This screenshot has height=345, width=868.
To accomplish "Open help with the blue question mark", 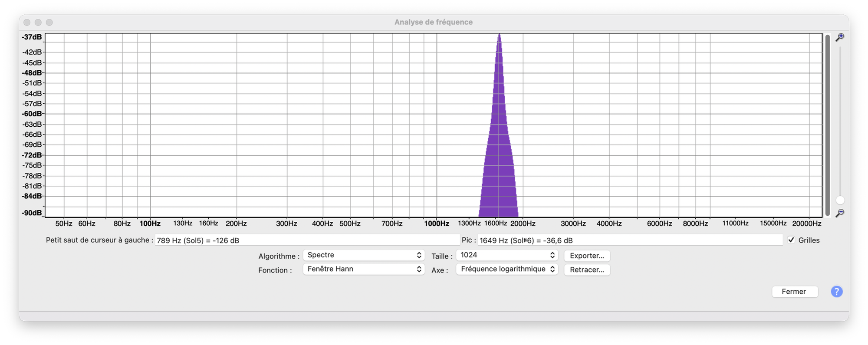I will pyautogui.click(x=836, y=292).
